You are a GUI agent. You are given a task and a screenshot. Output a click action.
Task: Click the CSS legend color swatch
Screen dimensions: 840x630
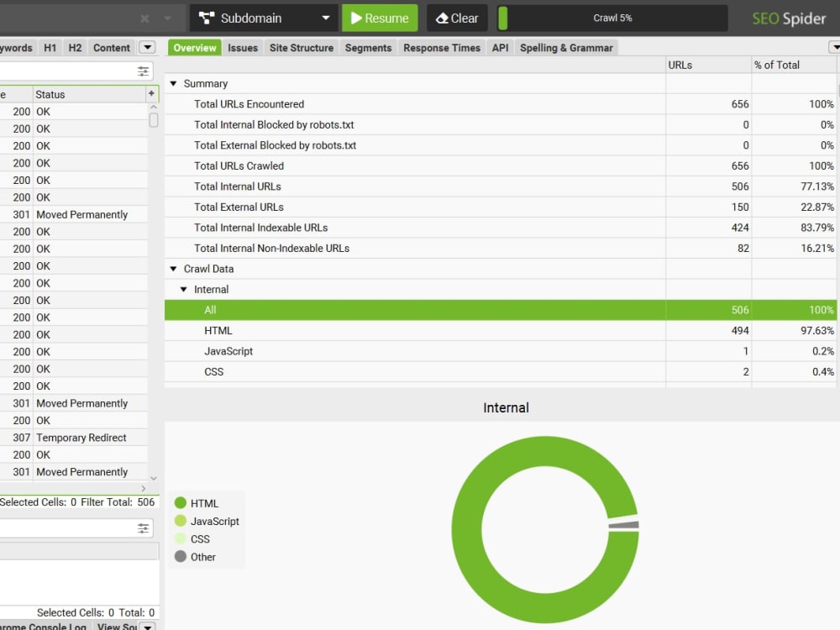[181, 538]
